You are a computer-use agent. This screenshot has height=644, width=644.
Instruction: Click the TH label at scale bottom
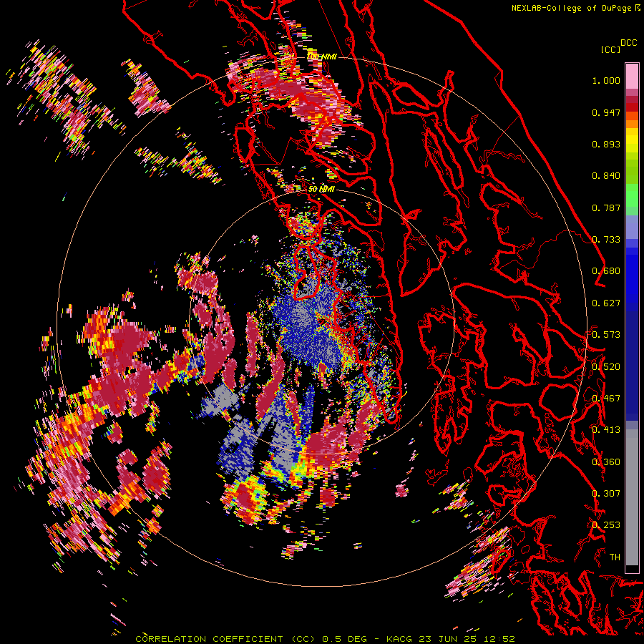615,557
